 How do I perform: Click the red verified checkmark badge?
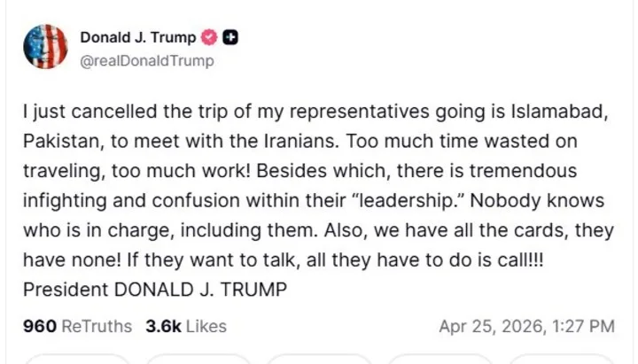[x=209, y=37]
